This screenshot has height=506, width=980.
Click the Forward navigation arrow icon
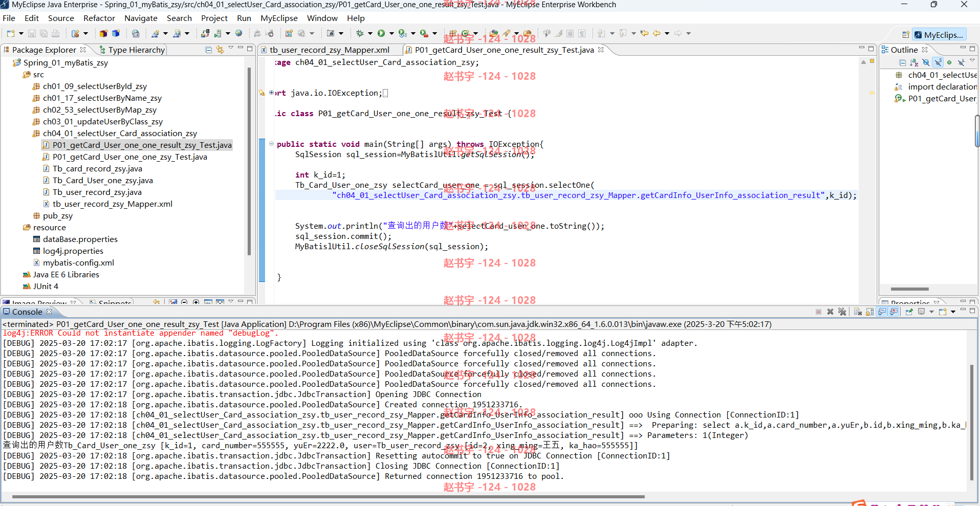tap(678, 33)
